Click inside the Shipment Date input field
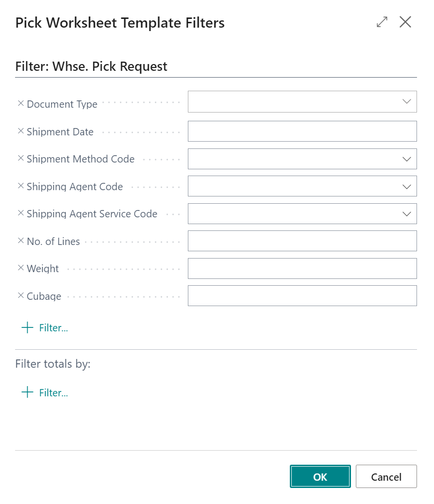The image size is (434, 504). [x=302, y=131]
